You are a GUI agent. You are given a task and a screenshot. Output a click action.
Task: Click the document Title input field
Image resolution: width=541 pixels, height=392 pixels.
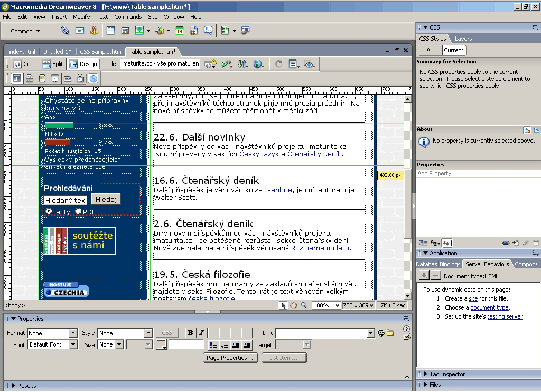point(160,64)
